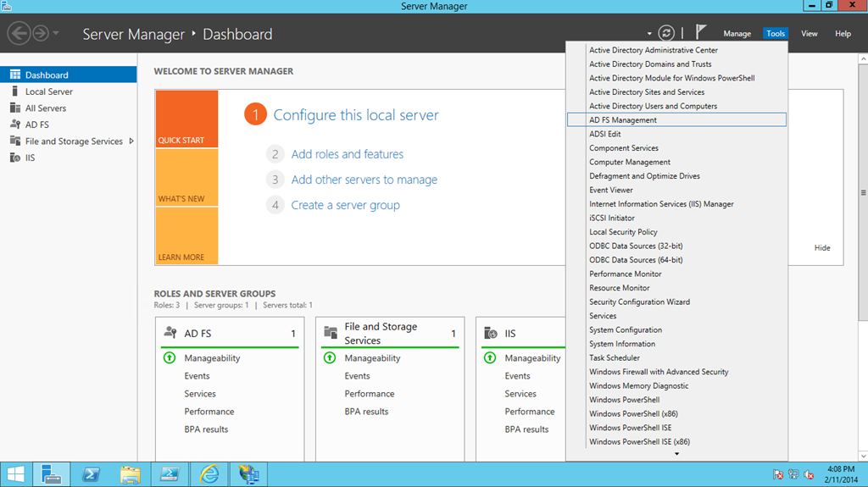Click the taskbar clock

coord(841,474)
